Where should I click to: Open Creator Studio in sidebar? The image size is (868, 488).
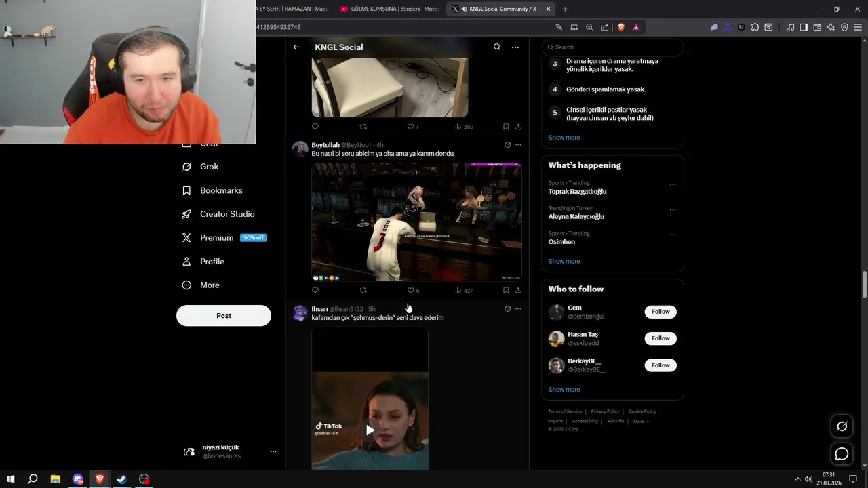218,214
